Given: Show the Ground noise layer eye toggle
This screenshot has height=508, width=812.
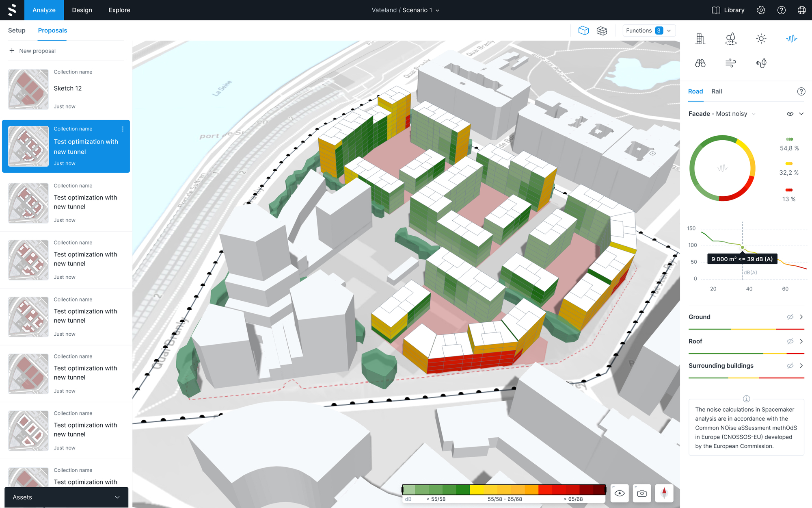Looking at the screenshot, I should pyautogui.click(x=790, y=317).
